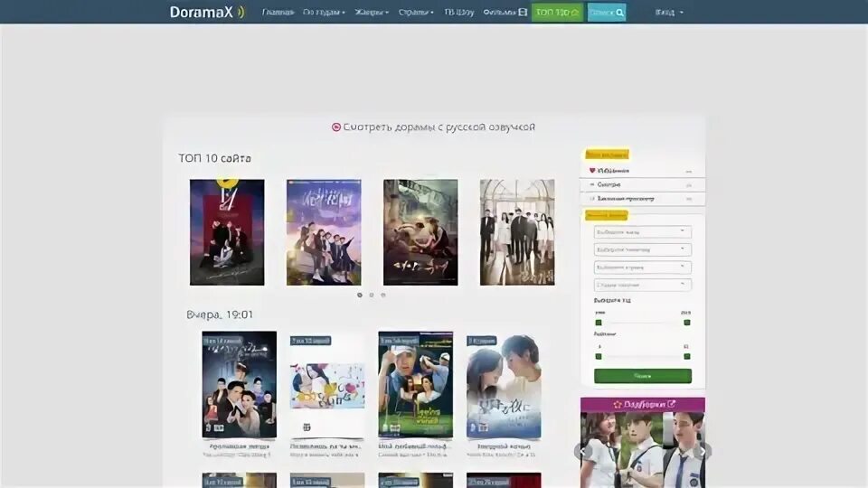The height and width of the screenshot is (488, 868).
Task: Open the Жанры dropdown menu
Action: 372,12
